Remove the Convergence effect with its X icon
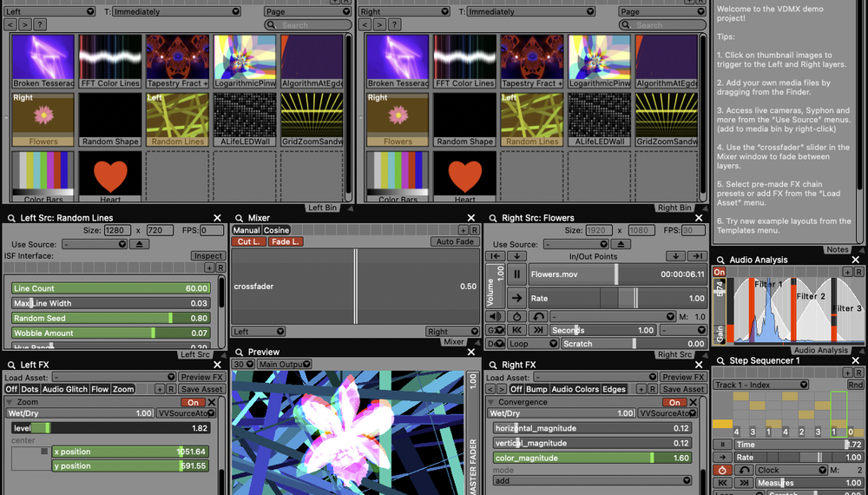868x495 pixels. (695, 402)
